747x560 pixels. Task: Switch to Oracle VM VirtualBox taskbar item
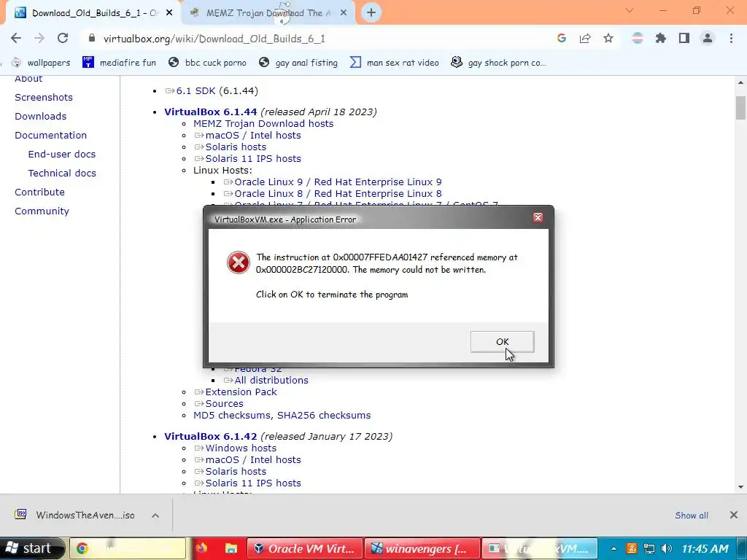[x=304, y=548]
